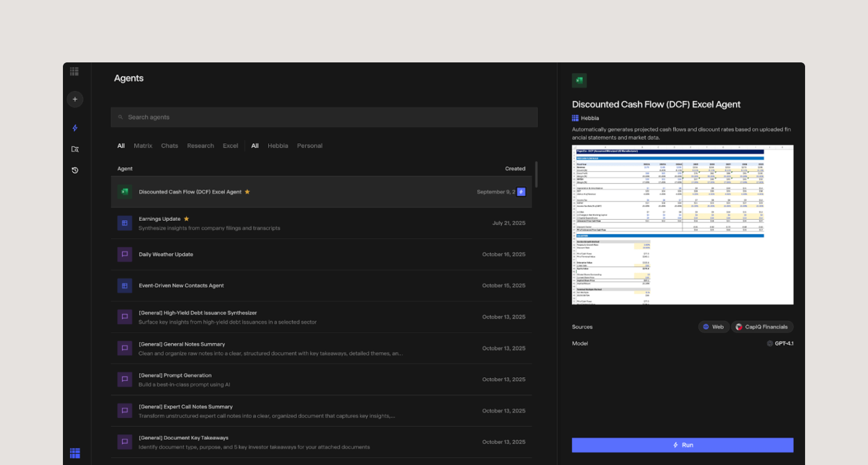Viewport: 868px width, 465px height.
Task: Click the chat icon of Daily Weather Update row
Action: tap(125, 254)
